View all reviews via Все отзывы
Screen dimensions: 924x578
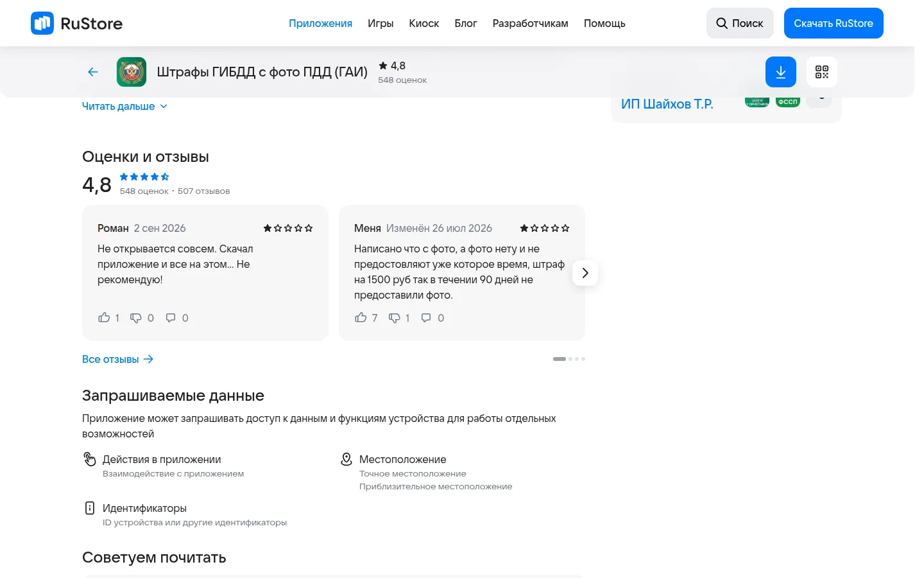point(118,359)
